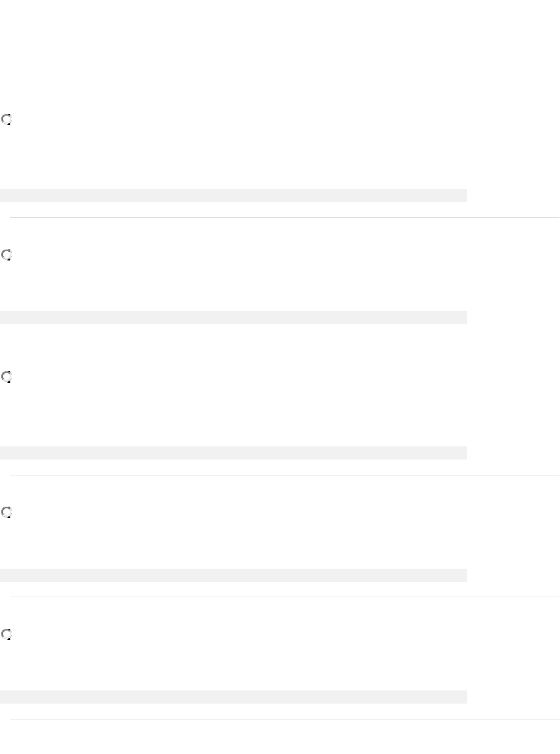Click the gray bar under the first radio button
Image resolution: width=560 pixels, height=754 pixels.
click(x=233, y=196)
